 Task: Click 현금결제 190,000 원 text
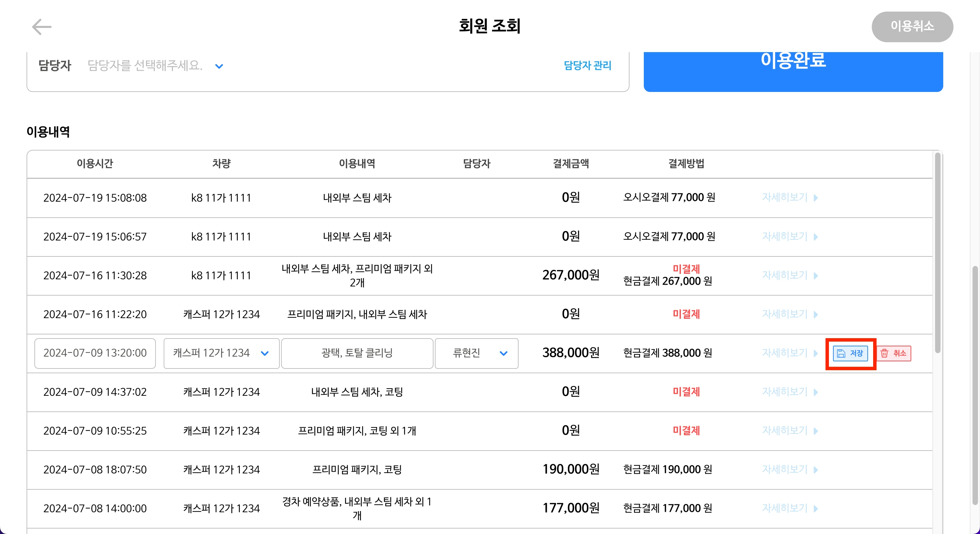click(668, 470)
